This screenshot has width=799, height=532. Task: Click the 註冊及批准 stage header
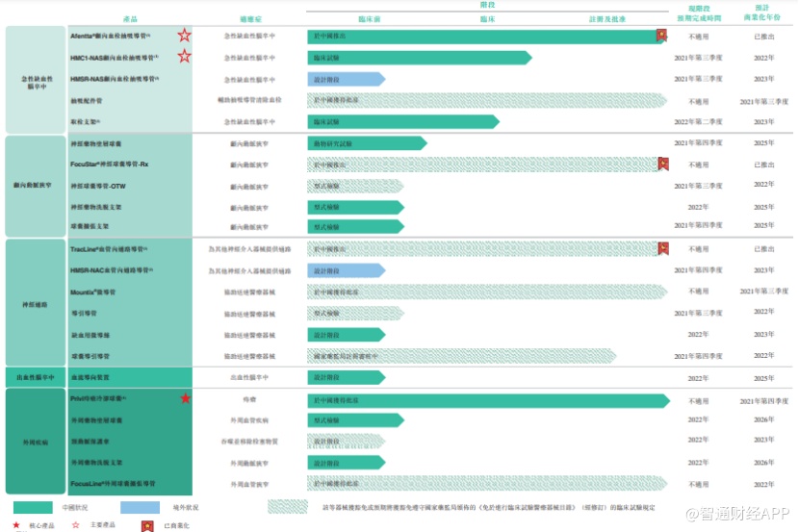pos(607,19)
